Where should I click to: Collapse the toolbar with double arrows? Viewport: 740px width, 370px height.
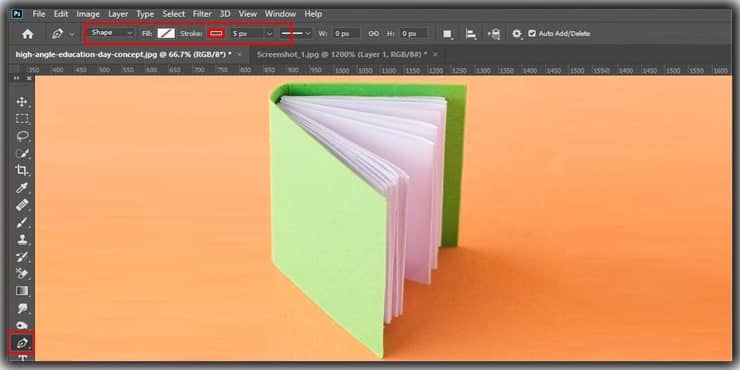pos(17,78)
